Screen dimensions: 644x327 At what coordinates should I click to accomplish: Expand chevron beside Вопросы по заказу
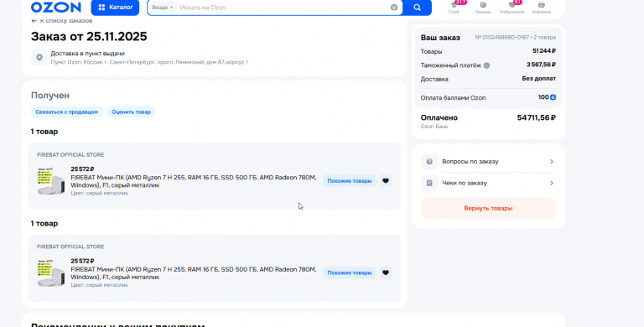pyautogui.click(x=552, y=162)
